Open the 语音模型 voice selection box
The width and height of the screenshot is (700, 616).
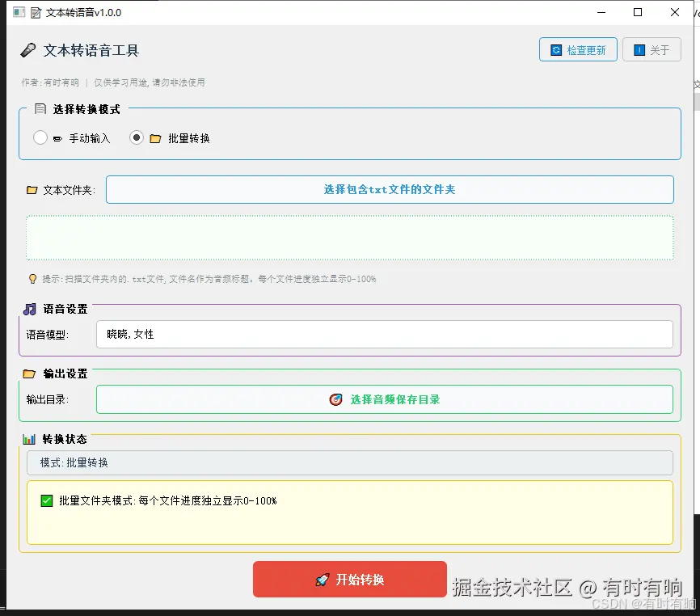point(384,334)
